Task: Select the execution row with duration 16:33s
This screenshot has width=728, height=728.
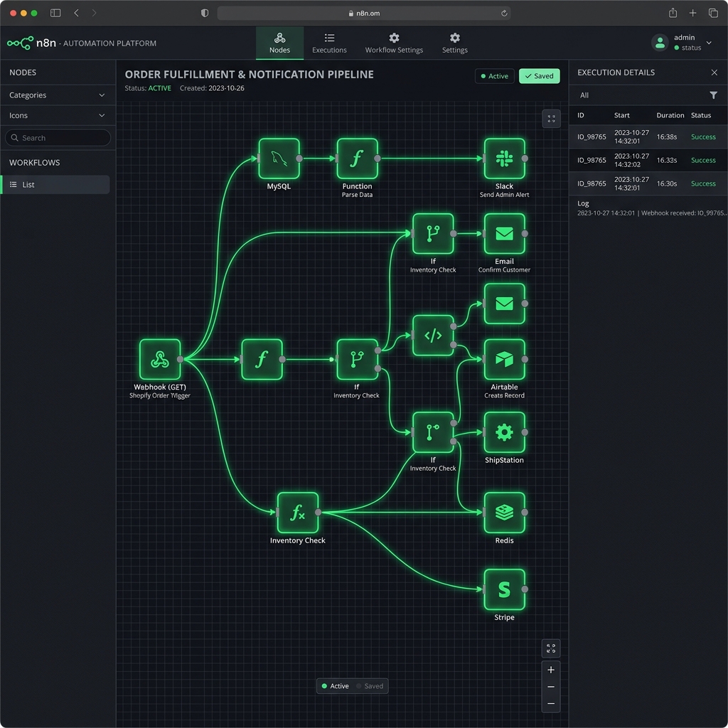Action: [648, 160]
